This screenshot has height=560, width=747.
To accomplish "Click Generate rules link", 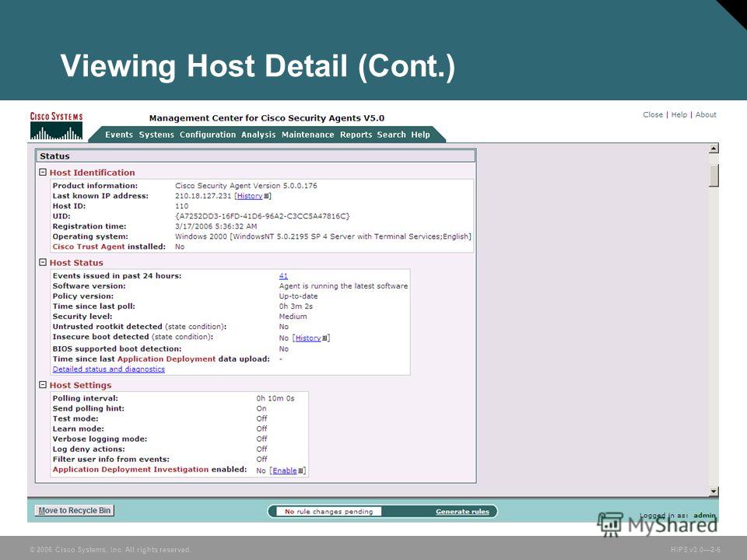I will [x=462, y=512].
